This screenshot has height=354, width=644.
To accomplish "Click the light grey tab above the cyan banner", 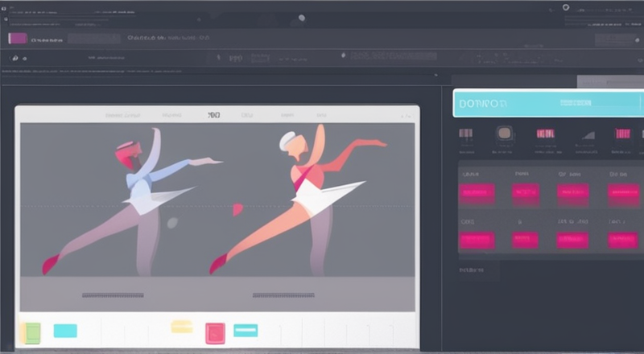I will 610,81.
